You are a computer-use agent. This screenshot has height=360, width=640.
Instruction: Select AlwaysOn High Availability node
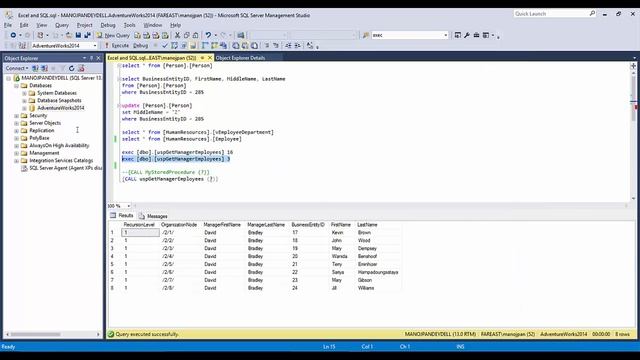pos(59,146)
